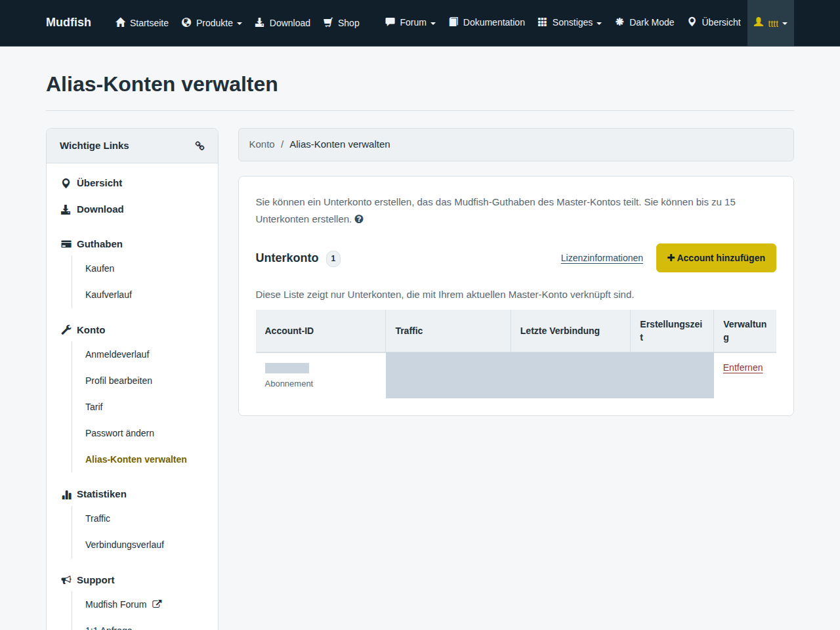Image resolution: width=840 pixels, height=630 pixels.
Task: Open Kaufen in the sidebar
Action: click(100, 268)
